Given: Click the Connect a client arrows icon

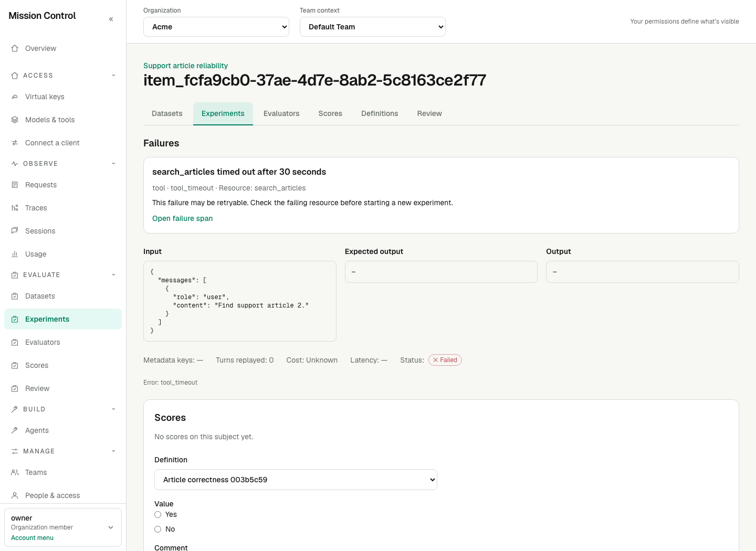Looking at the screenshot, I should pos(15,143).
